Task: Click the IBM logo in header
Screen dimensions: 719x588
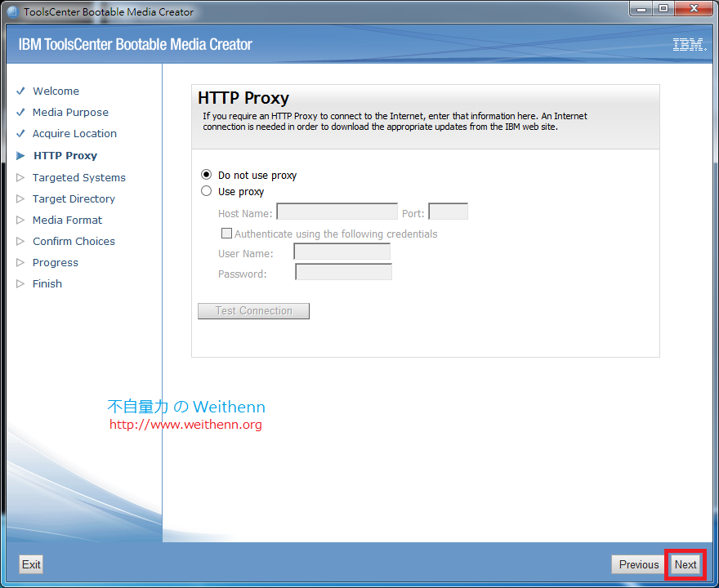Action: 690,44
